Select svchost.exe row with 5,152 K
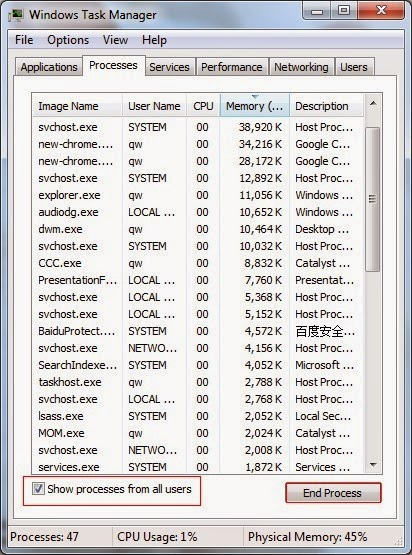Image resolution: width=412 pixels, height=555 pixels. pos(198,314)
